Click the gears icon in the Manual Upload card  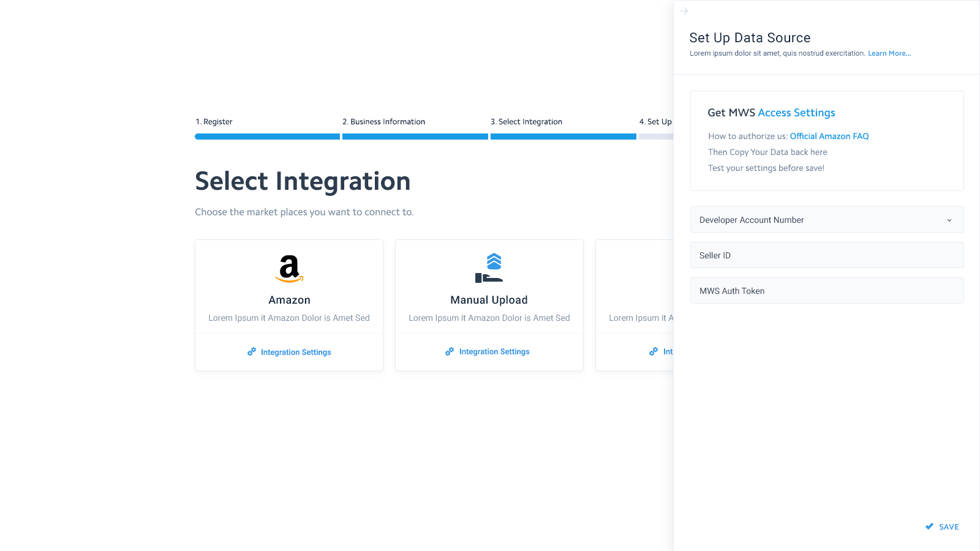coord(450,351)
